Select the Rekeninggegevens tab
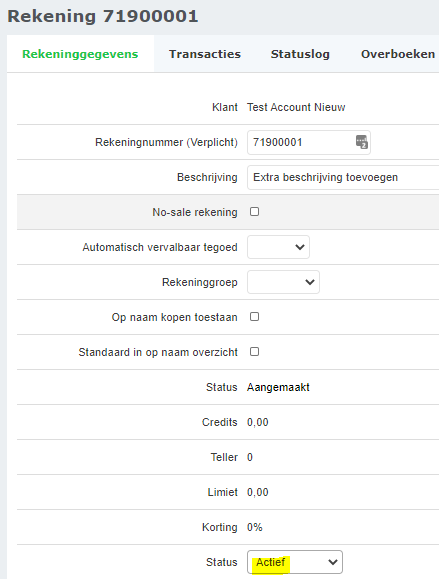Image resolution: width=439 pixels, height=579 pixels. coord(80,54)
